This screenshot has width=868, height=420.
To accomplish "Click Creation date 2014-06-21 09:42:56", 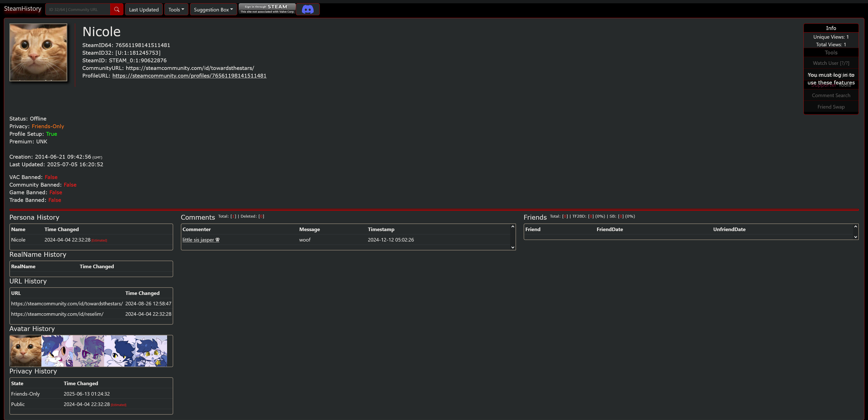I will 63,157.
